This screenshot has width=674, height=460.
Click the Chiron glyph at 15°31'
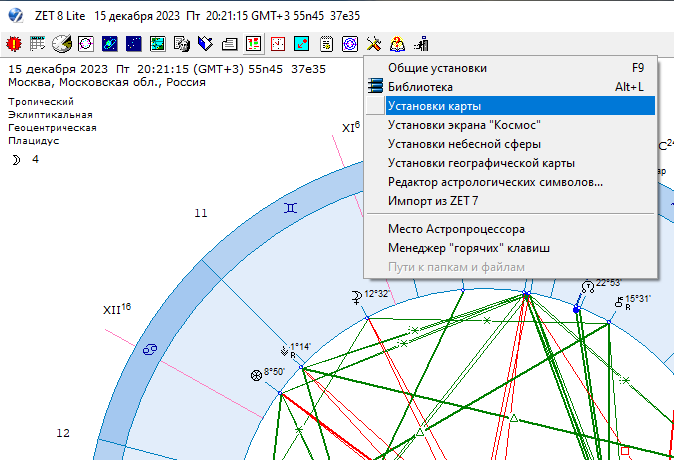coord(619,302)
